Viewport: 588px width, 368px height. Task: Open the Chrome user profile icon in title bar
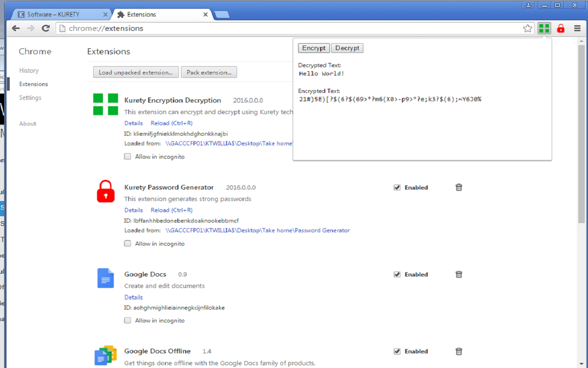coord(528,5)
